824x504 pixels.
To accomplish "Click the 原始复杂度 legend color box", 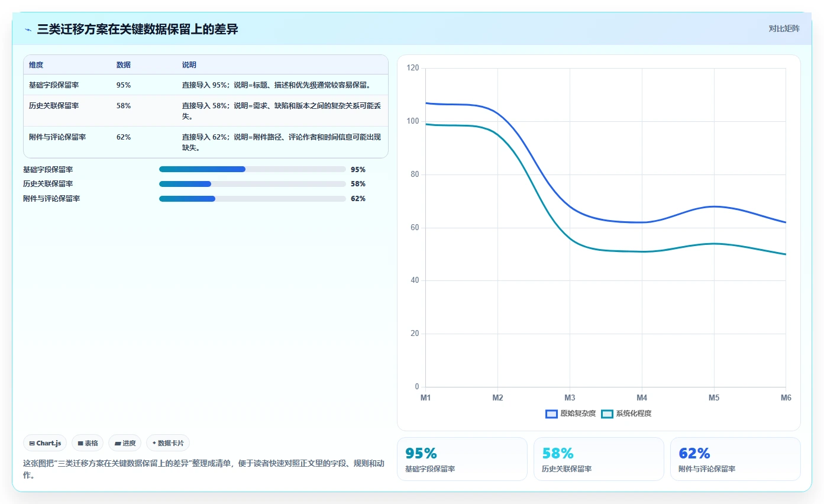I will click(552, 413).
